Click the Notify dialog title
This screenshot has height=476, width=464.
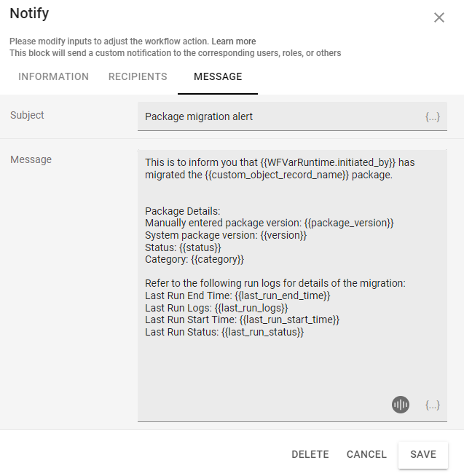click(30, 13)
